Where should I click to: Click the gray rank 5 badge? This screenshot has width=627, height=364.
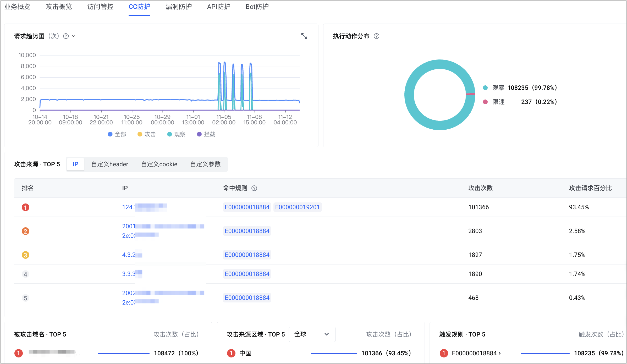(x=25, y=298)
